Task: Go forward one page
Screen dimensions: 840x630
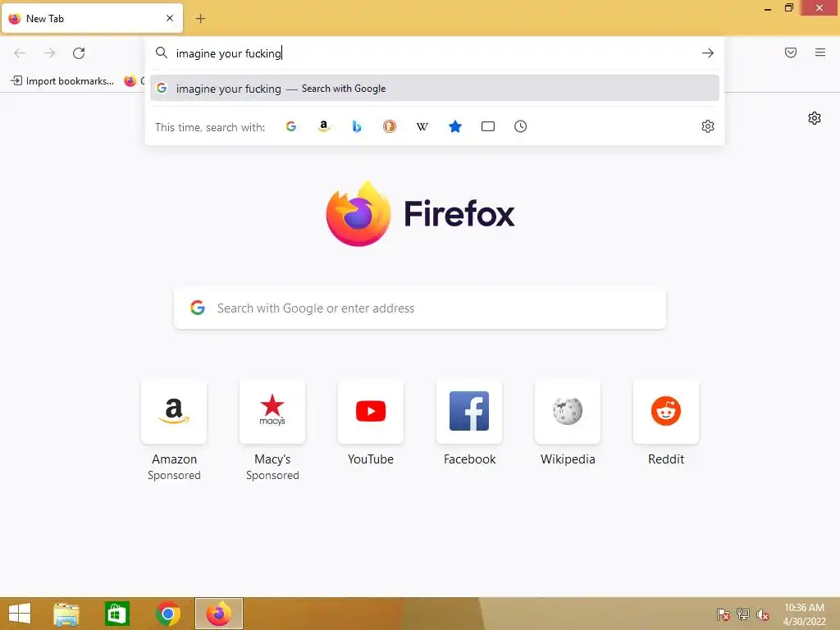Action: coord(49,53)
